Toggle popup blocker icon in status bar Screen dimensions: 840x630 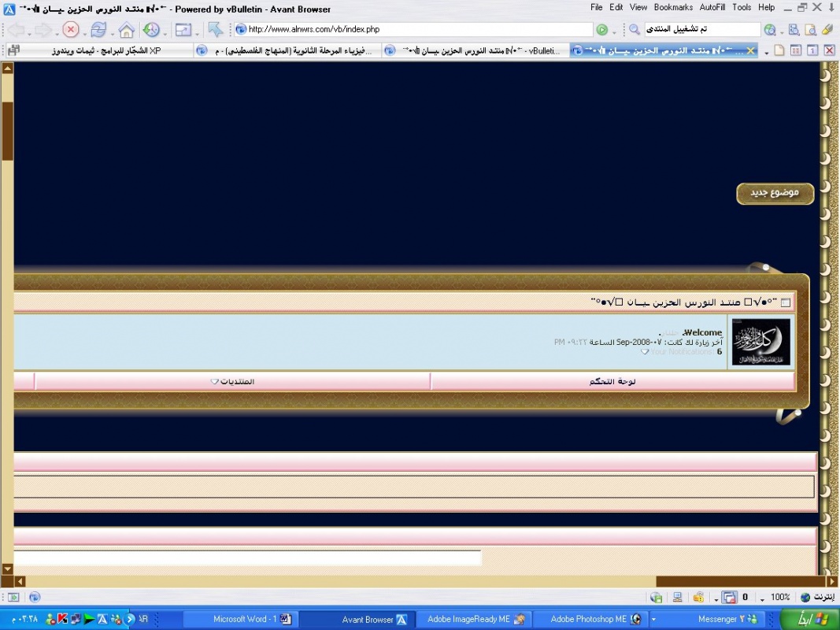(730, 598)
